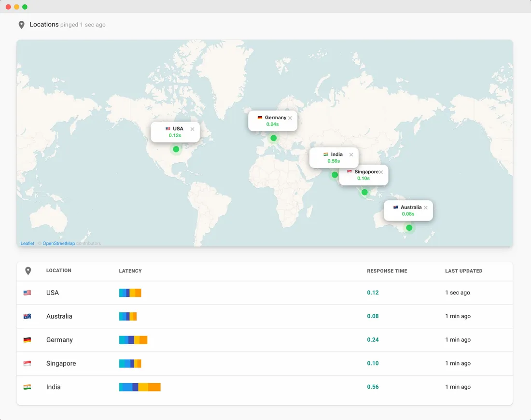531x420 pixels.
Task: Select the Singapore marker on the map
Action: [x=364, y=192]
